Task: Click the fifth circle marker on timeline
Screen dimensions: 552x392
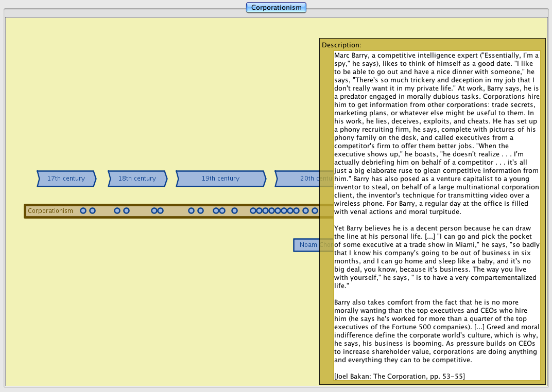Action: [x=154, y=211]
